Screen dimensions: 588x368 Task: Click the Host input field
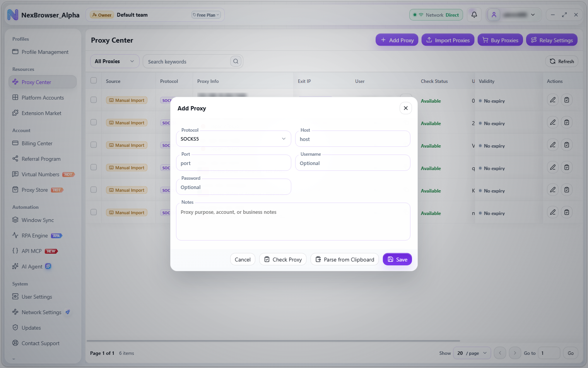coord(353,139)
